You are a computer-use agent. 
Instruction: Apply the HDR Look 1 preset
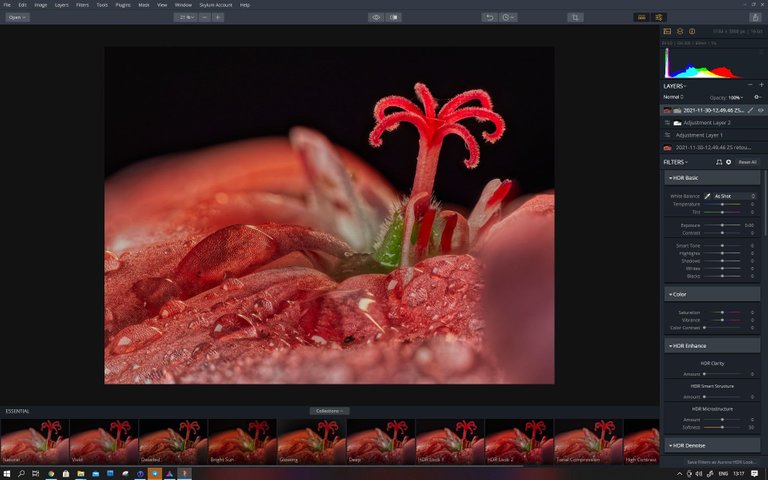pos(450,441)
